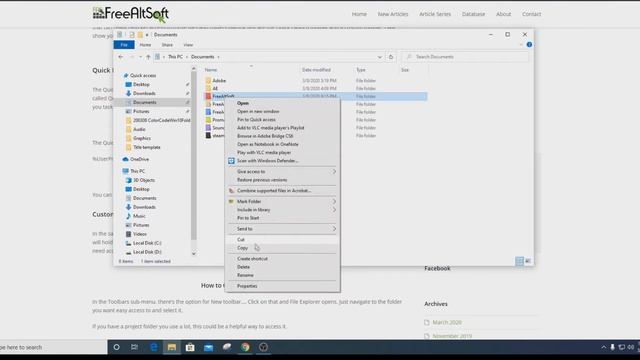This screenshot has height=360, width=640.
Task: Select OneDrive in navigation pane
Action: (139, 159)
